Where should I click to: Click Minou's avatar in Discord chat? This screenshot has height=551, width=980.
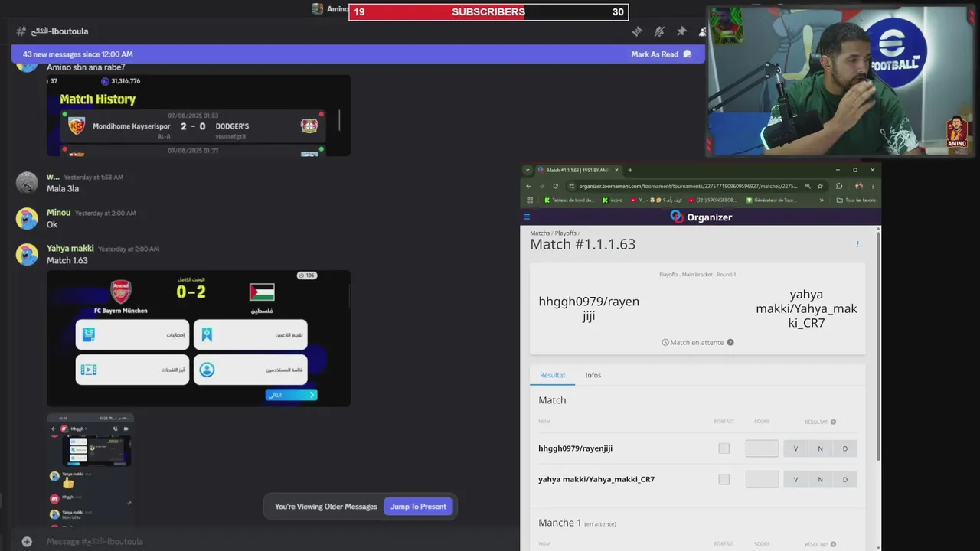[x=27, y=218]
